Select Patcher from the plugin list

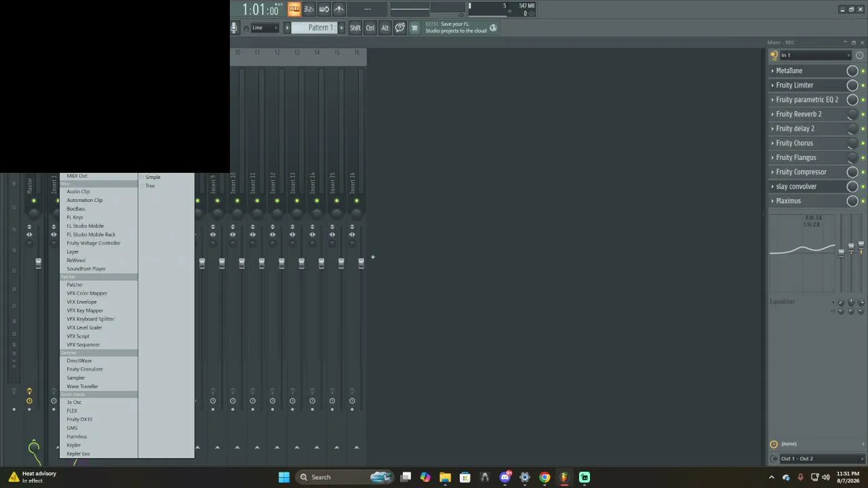pos(75,285)
